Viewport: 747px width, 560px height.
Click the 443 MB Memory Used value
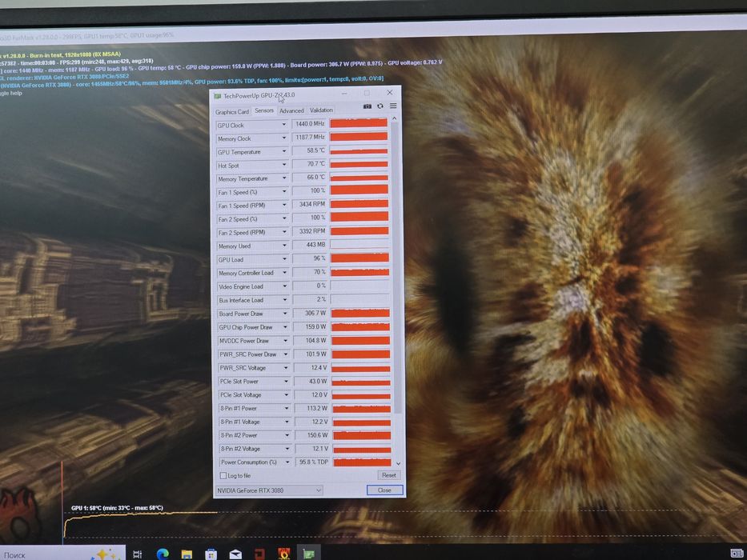310,245
